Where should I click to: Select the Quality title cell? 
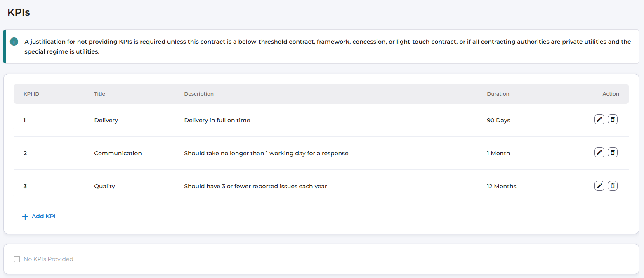click(x=104, y=186)
